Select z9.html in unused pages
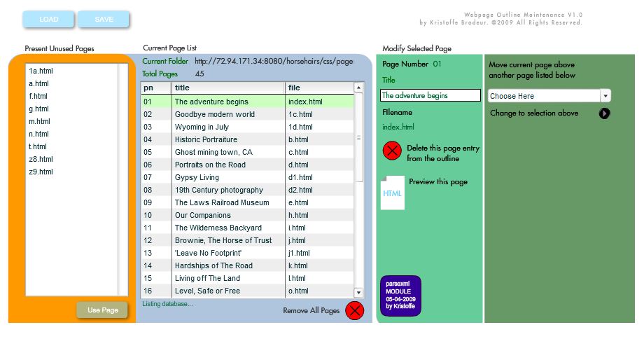 click(41, 172)
